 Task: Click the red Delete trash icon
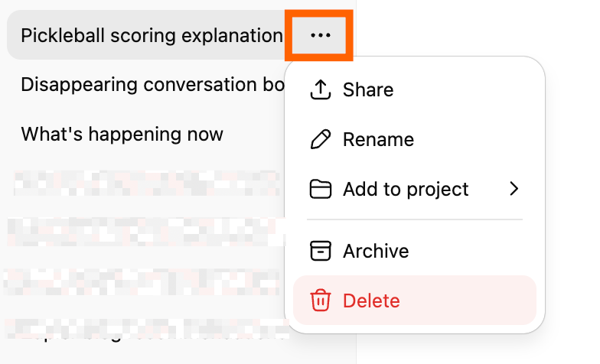click(320, 301)
